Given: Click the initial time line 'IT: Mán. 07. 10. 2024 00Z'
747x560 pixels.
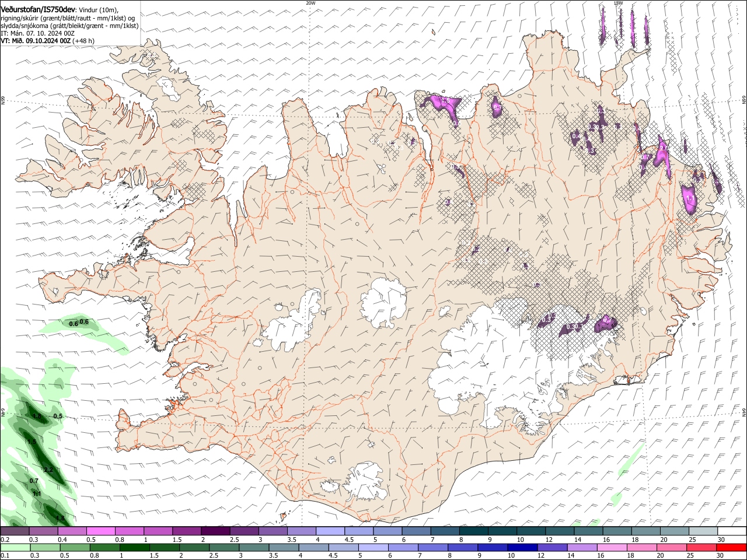Looking at the screenshot, I should 38,33.
